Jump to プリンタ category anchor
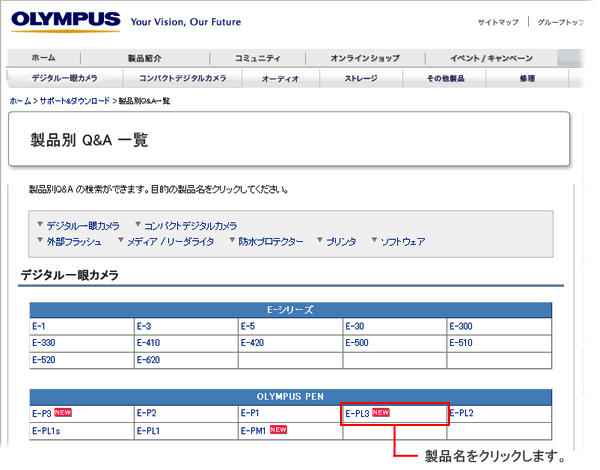Image resolution: width=600 pixels, height=470 pixels. coord(341,242)
